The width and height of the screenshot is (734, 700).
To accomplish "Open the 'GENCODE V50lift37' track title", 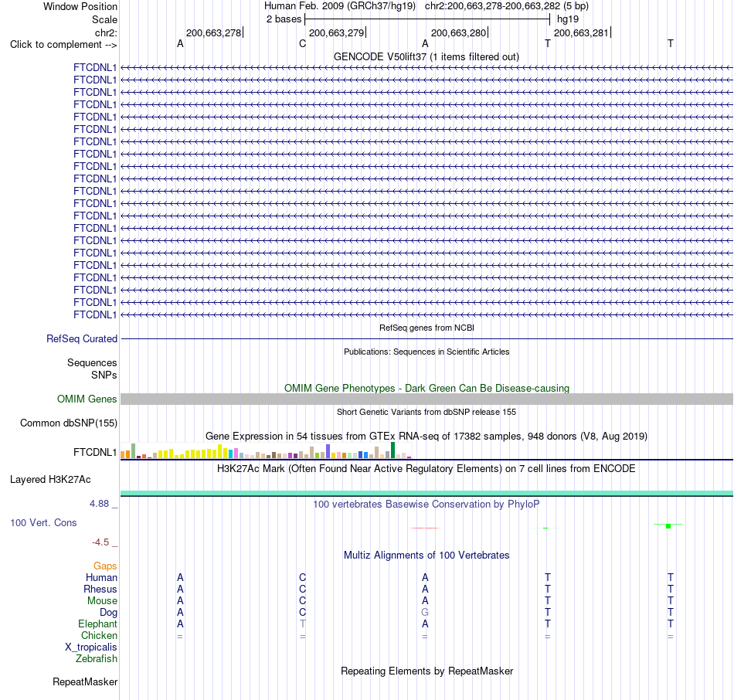I will pos(426,56).
